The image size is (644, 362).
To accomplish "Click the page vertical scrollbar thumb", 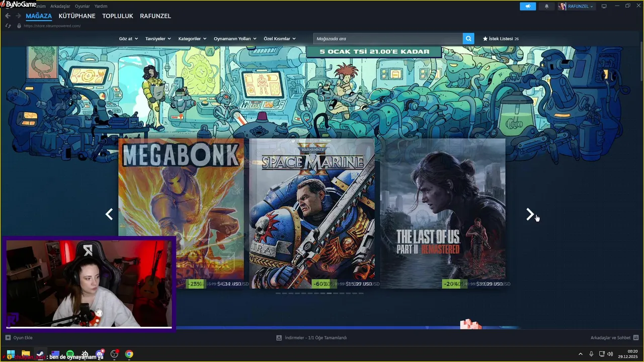I will tap(641, 61).
